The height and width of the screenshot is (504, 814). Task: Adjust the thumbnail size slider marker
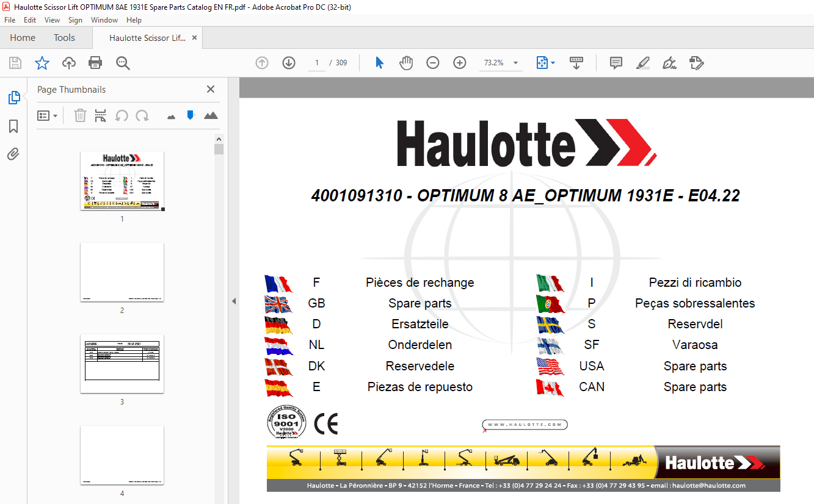click(191, 115)
